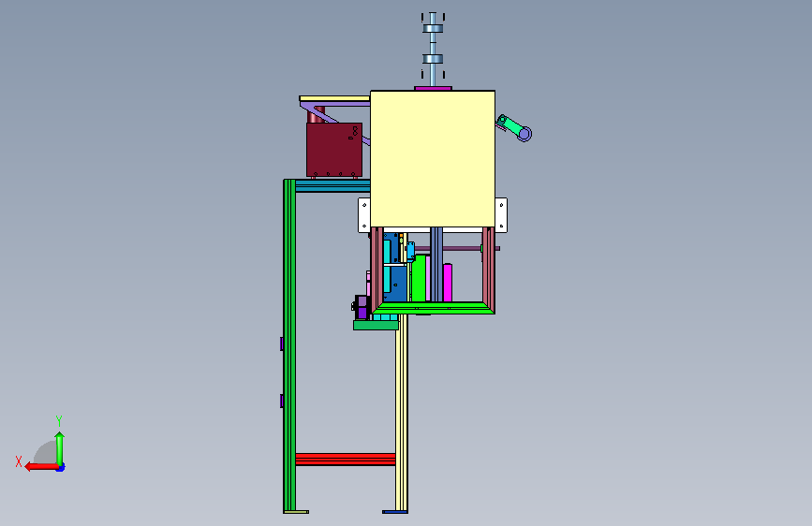Pick the green base plate under the purple motor

click(376, 325)
